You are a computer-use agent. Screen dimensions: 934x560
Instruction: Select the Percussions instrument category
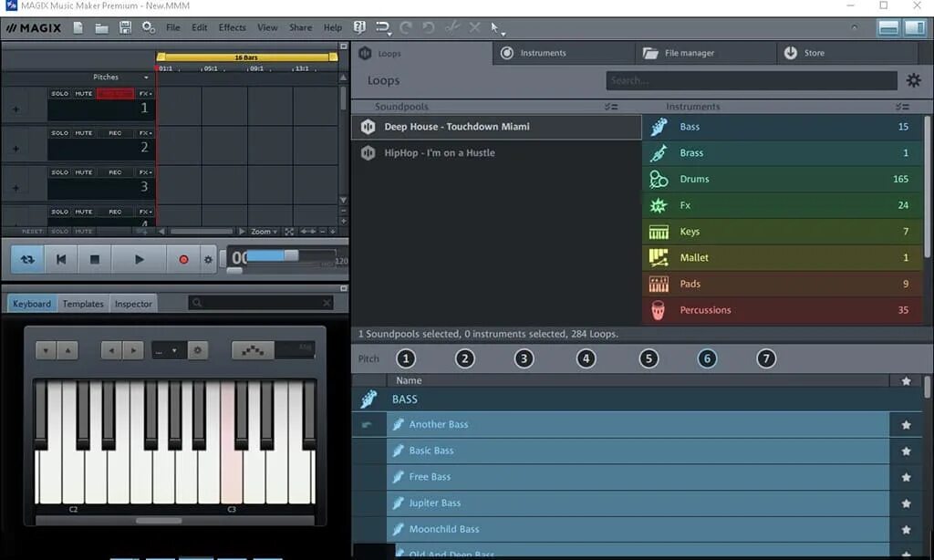pyautogui.click(x=784, y=310)
